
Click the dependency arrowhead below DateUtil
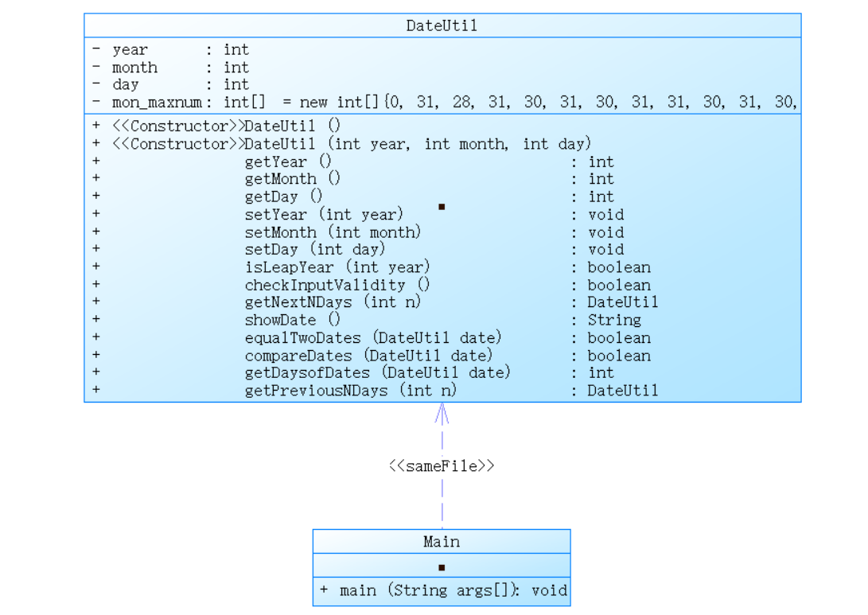point(442,412)
